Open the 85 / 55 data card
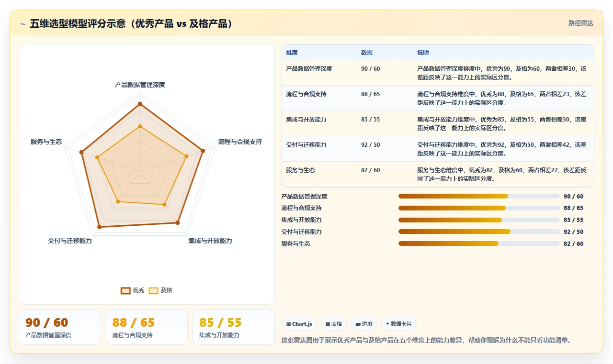This screenshot has height=364, width=613. click(233, 327)
